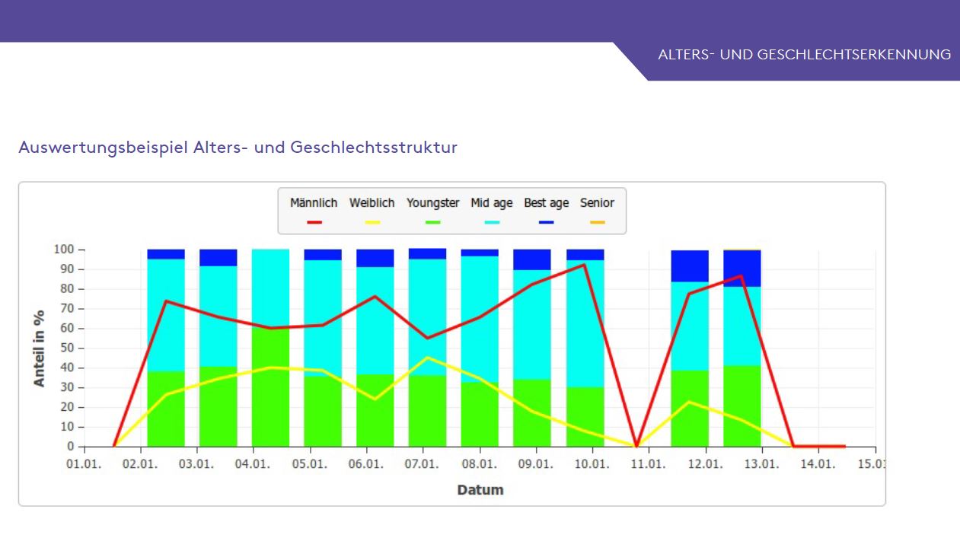Screen dimensions: 960x560
Task: Click the orange Senior legend swatch
Action: click(597, 222)
